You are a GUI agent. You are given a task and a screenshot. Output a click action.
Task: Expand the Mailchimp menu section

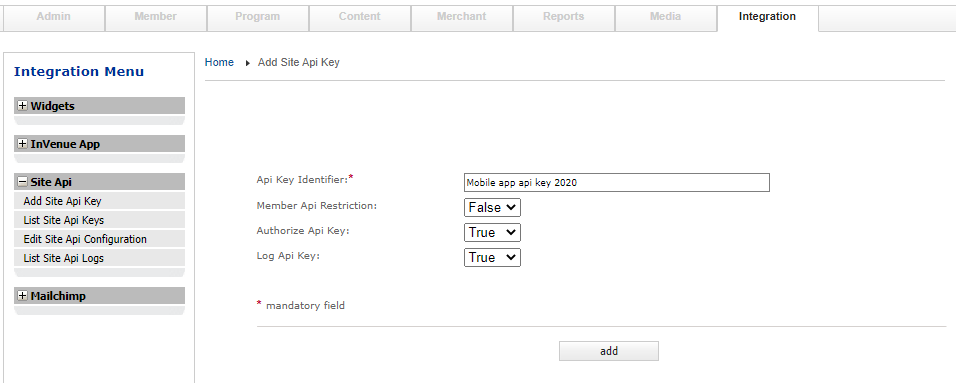(x=23, y=296)
